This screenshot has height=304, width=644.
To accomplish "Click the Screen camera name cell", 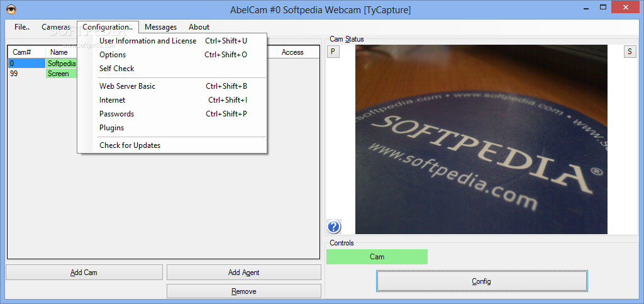I will [x=62, y=74].
